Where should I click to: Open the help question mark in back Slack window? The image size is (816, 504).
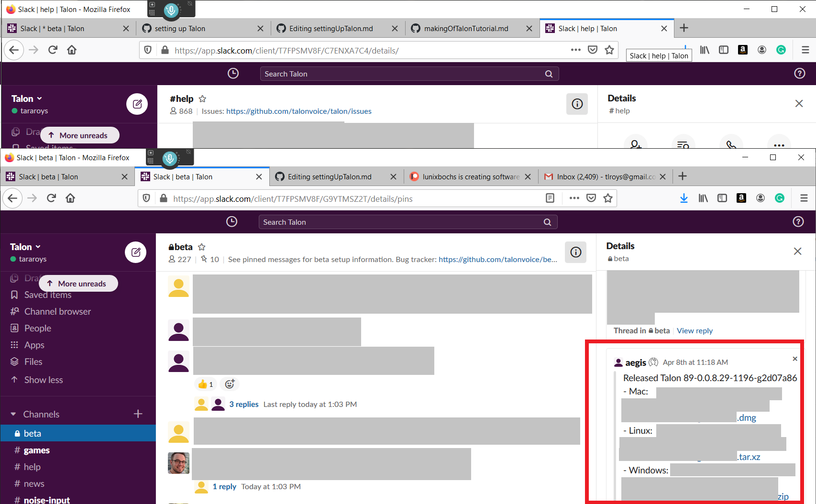click(800, 73)
